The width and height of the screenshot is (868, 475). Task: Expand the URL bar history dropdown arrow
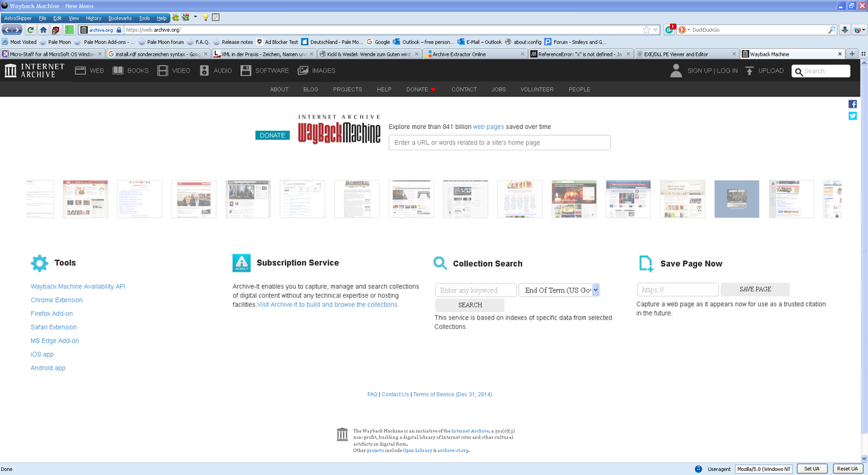point(656,31)
